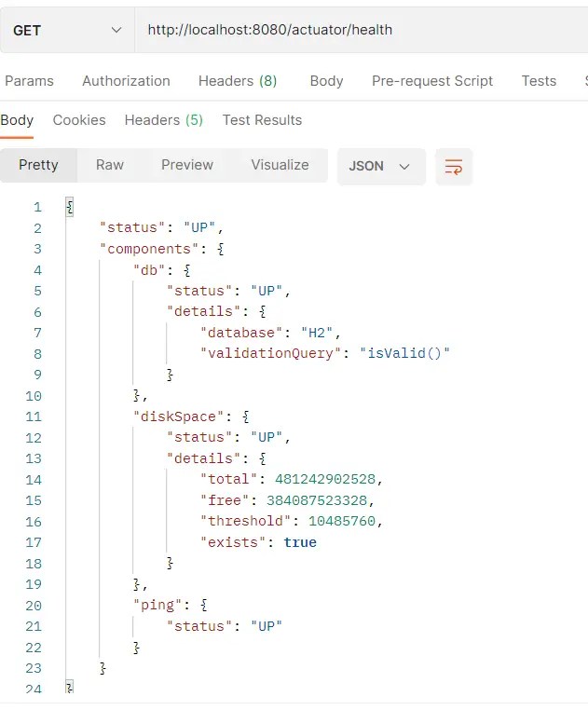
Task: Click the "validationQuery" key
Action: click(270, 353)
